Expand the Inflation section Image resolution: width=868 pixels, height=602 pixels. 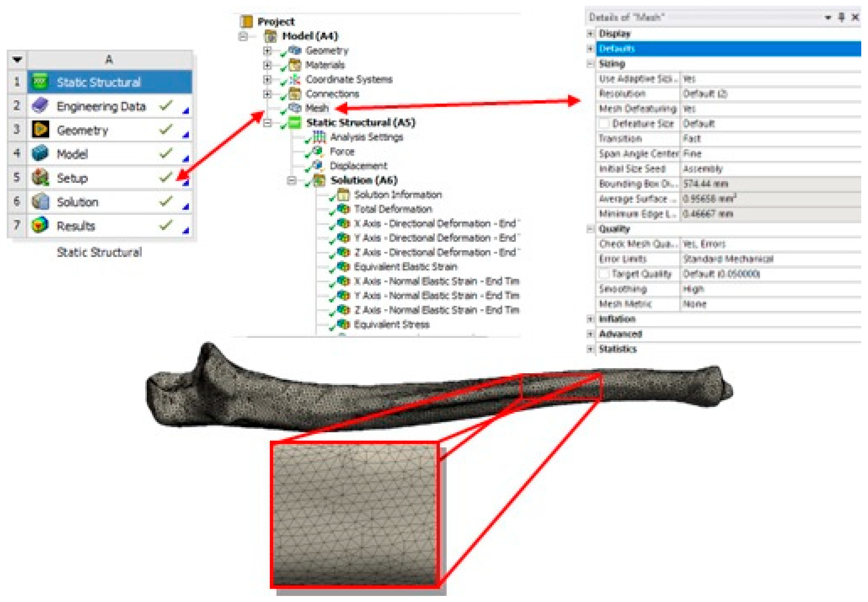[x=590, y=319]
